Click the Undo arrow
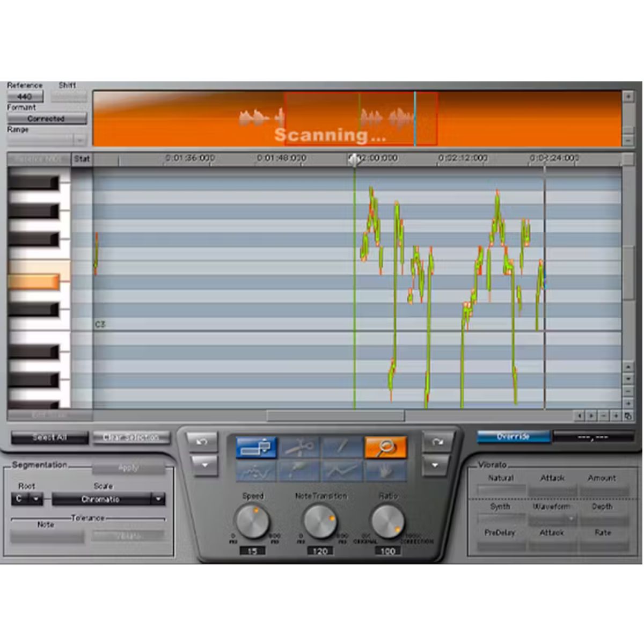The image size is (644, 644). (202, 442)
